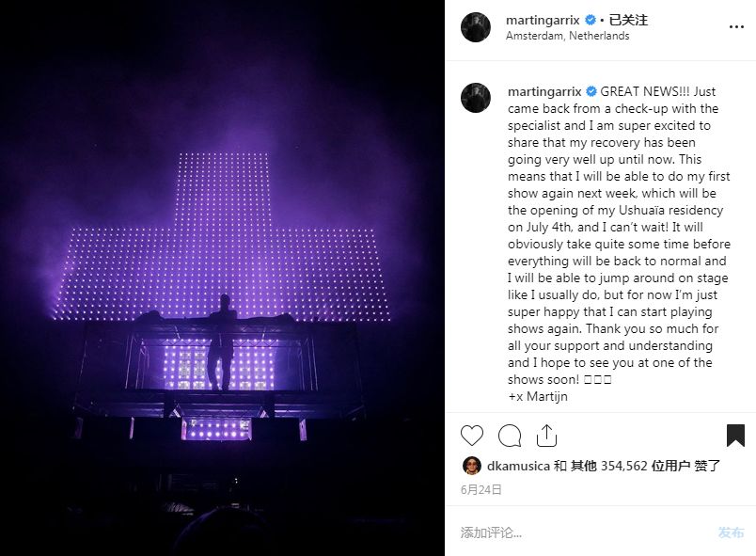Open dkamusica's profile from the likes line
The width and height of the screenshot is (756, 556).
tap(518, 466)
